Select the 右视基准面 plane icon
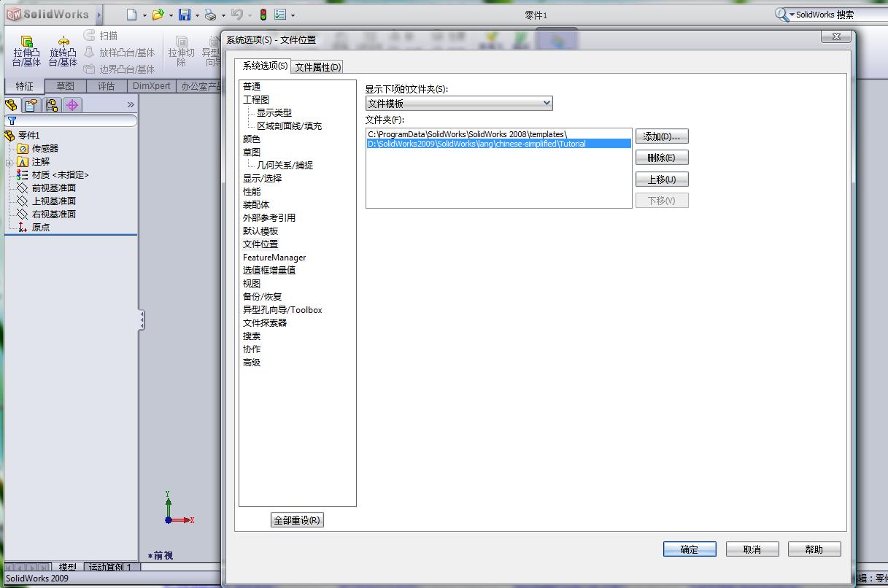 pos(23,214)
